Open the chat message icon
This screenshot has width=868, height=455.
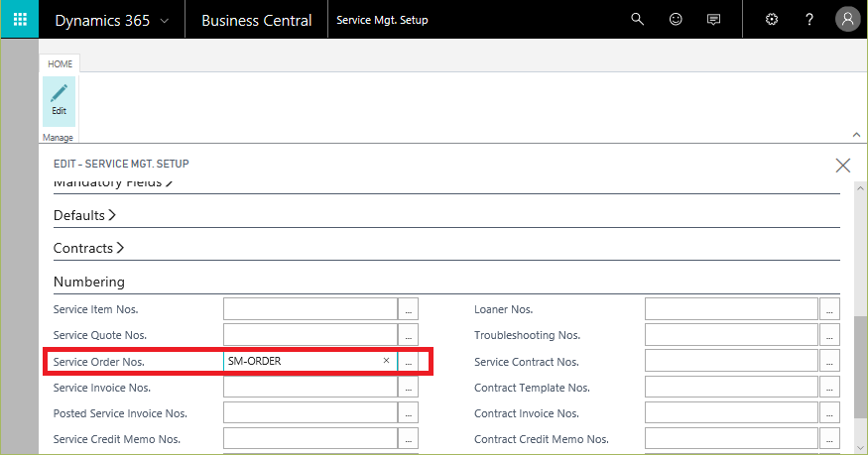713,20
